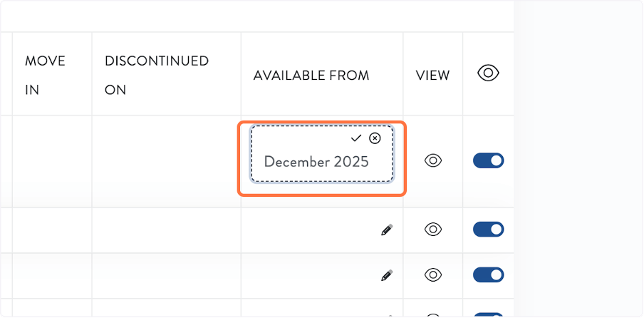Switch off the third row toggle

(488, 275)
